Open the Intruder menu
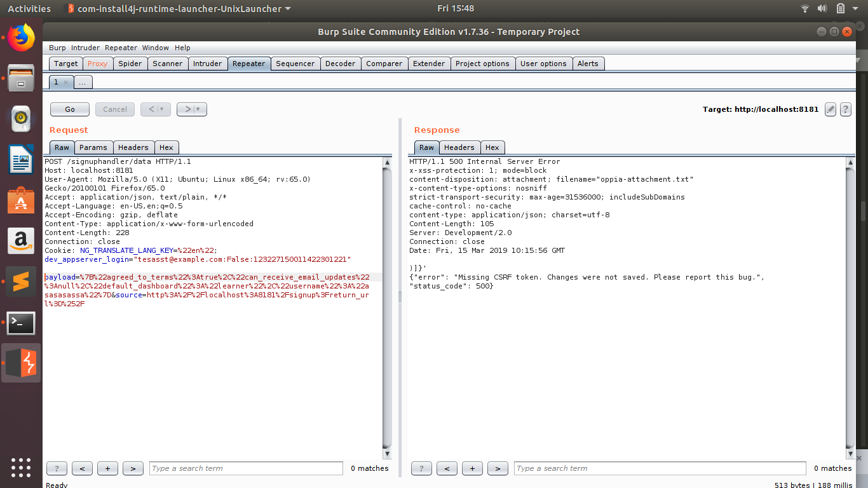Screen dimensions: 868x488 [x=85, y=48]
